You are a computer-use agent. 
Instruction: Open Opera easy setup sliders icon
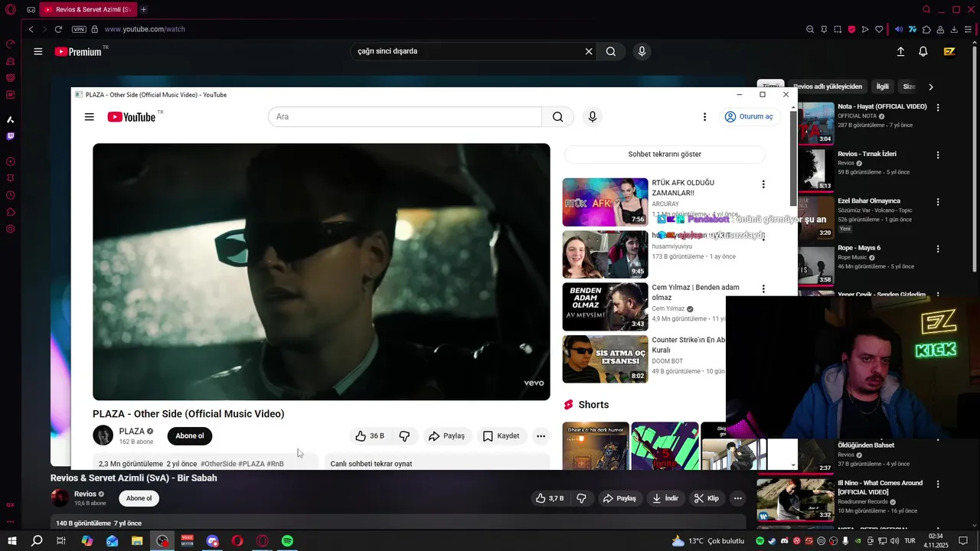969,29
